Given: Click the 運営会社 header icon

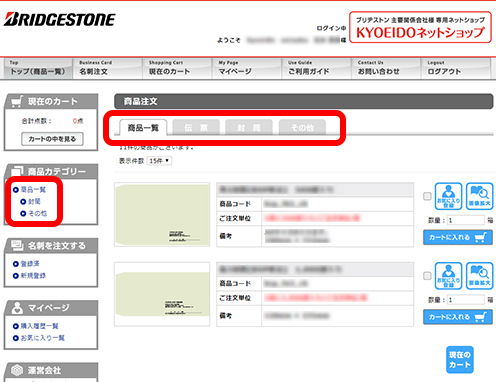Looking at the screenshot, I should (17, 370).
